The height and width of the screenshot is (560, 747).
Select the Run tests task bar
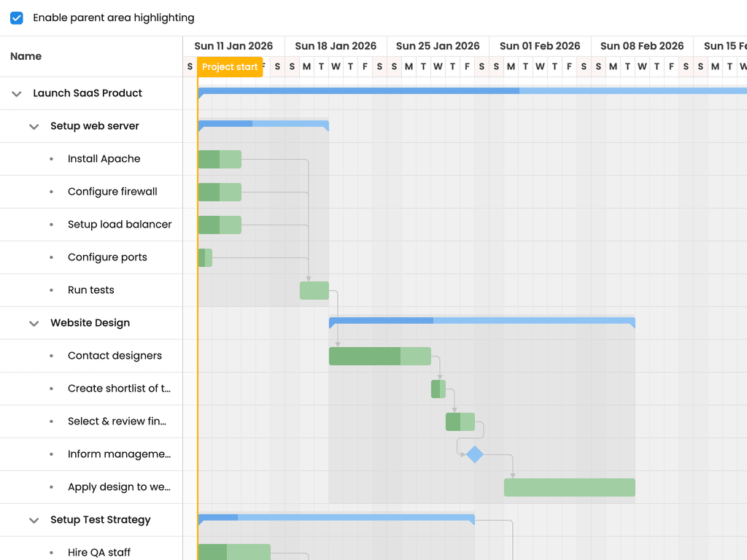pos(314,290)
